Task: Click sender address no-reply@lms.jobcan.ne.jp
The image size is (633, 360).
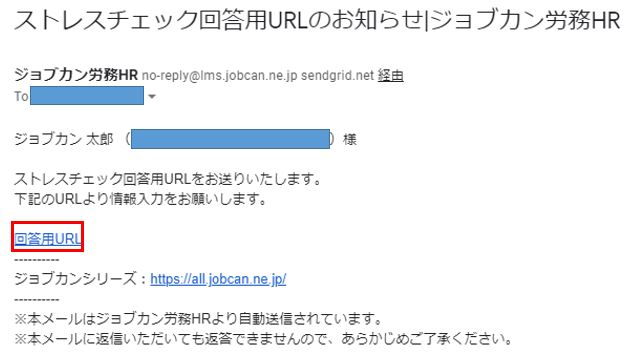Action: coord(220,75)
